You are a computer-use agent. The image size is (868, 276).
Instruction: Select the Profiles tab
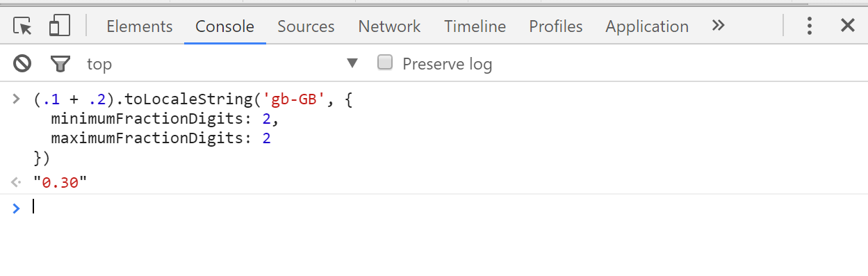pyautogui.click(x=555, y=26)
